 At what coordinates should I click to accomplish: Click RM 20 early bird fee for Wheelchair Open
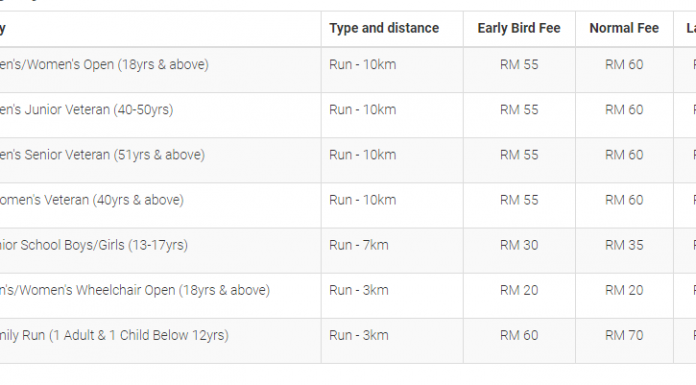tap(519, 290)
